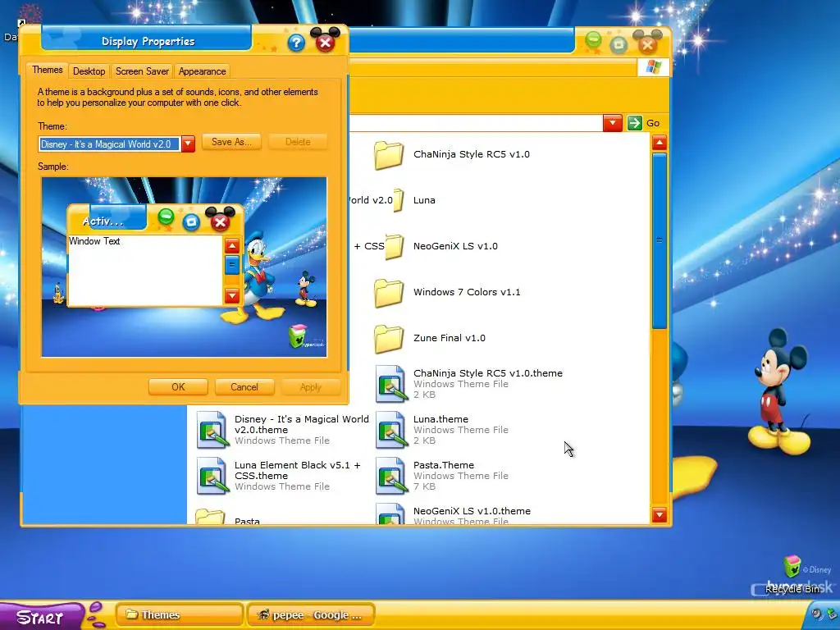840x630 pixels.
Task: Select the Luna Element Black v5.1 + CSS.theme name
Action: click(x=297, y=470)
